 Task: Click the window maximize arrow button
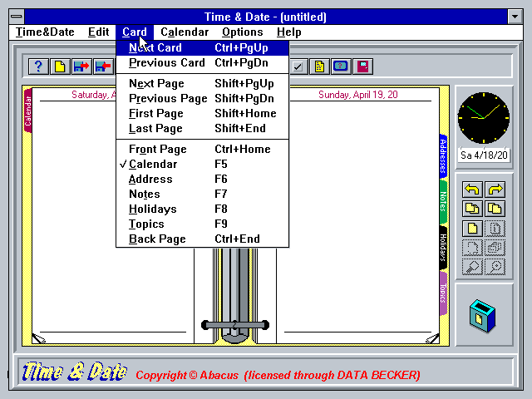click(x=515, y=17)
